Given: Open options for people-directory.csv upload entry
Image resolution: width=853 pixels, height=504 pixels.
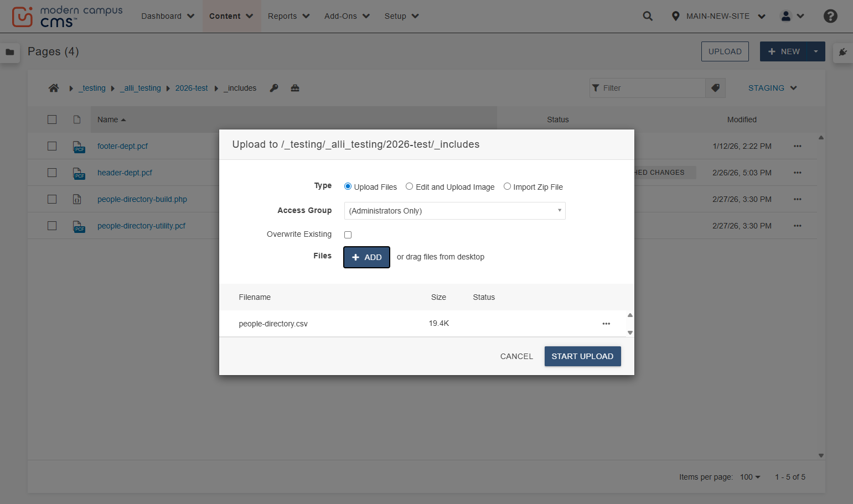Looking at the screenshot, I should click(x=606, y=324).
